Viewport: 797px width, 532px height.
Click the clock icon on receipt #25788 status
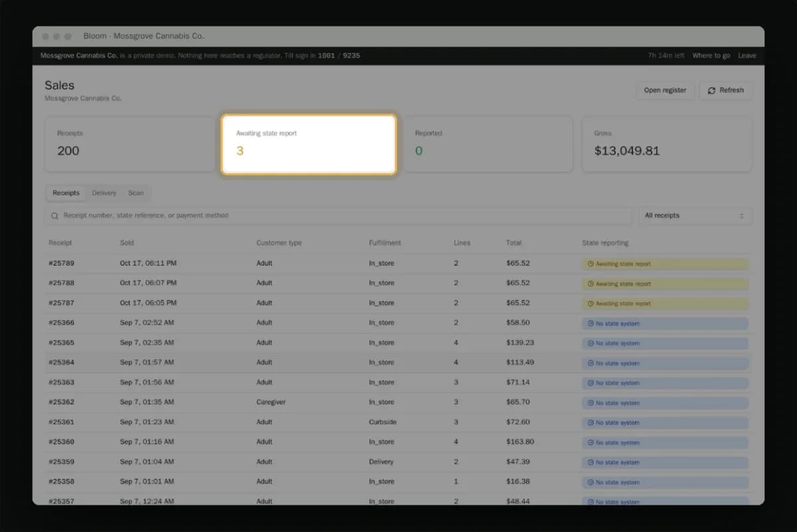coord(591,284)
